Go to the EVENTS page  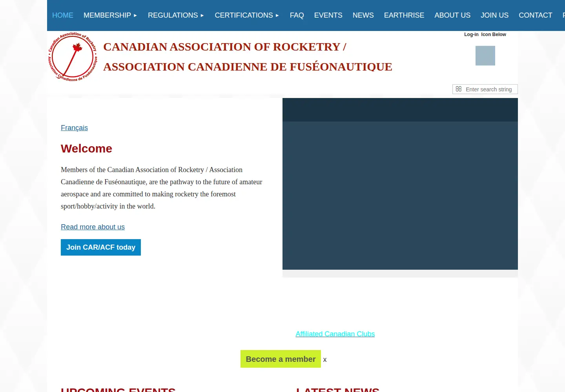coord(328,15)
